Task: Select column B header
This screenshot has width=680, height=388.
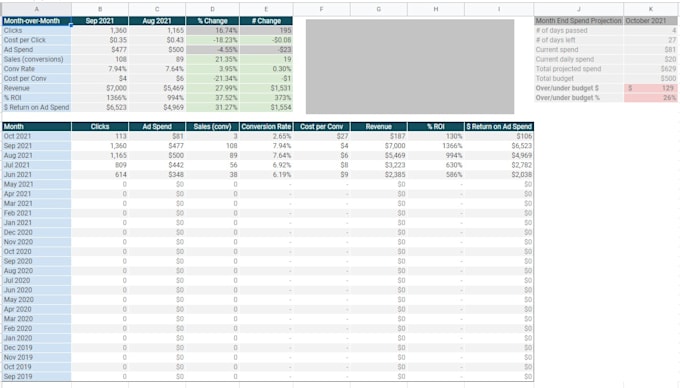Action: coord(100,9)
